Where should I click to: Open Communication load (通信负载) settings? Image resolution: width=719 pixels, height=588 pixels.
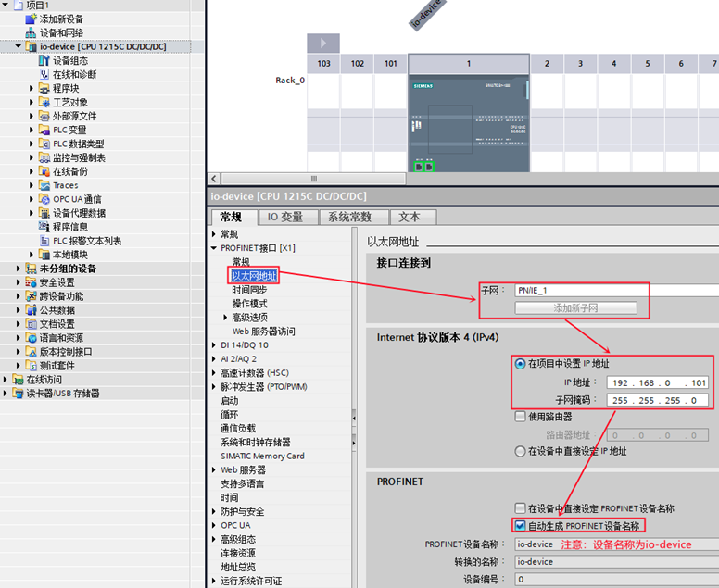pyautogui.click(x=237, y=428)
